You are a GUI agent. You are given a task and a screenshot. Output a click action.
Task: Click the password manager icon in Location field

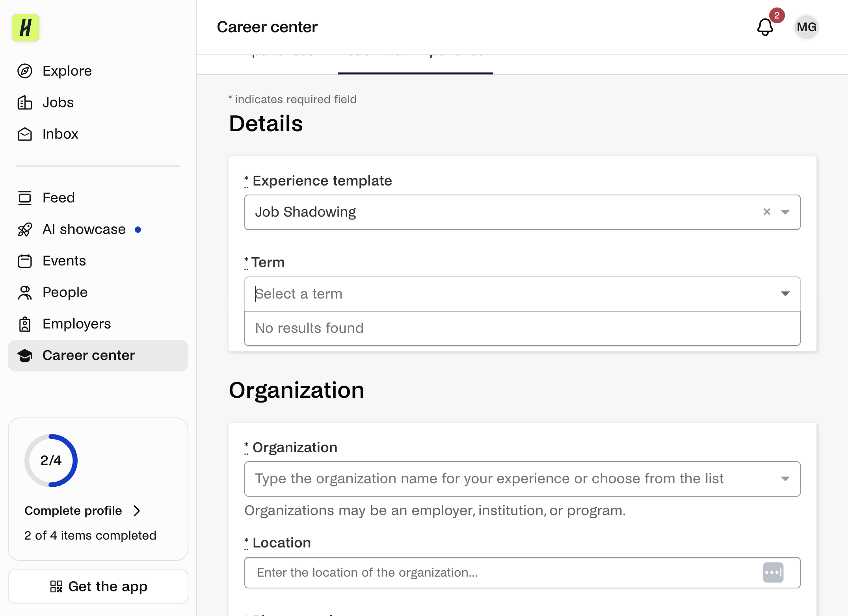coord(773,572)
